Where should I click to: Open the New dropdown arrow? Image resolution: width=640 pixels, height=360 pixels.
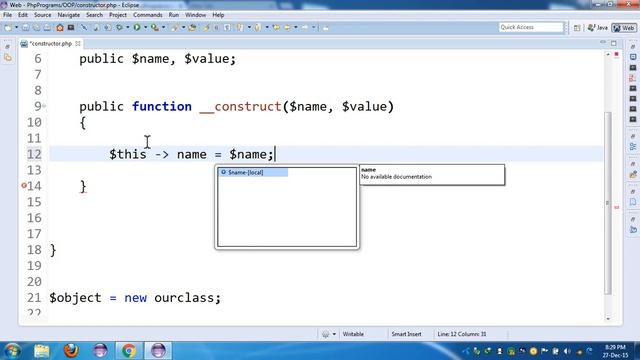tap(16, 27)
